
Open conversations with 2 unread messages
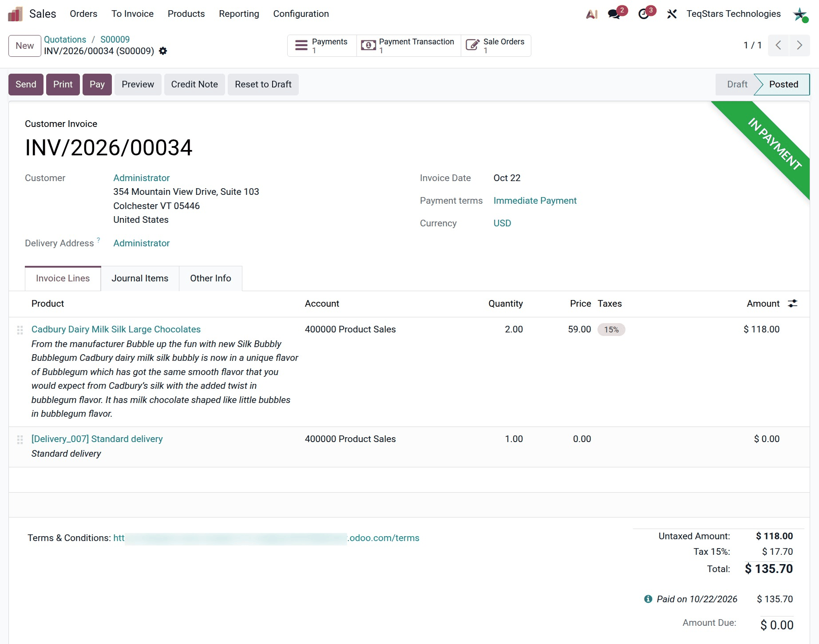(x=617, y=13)
